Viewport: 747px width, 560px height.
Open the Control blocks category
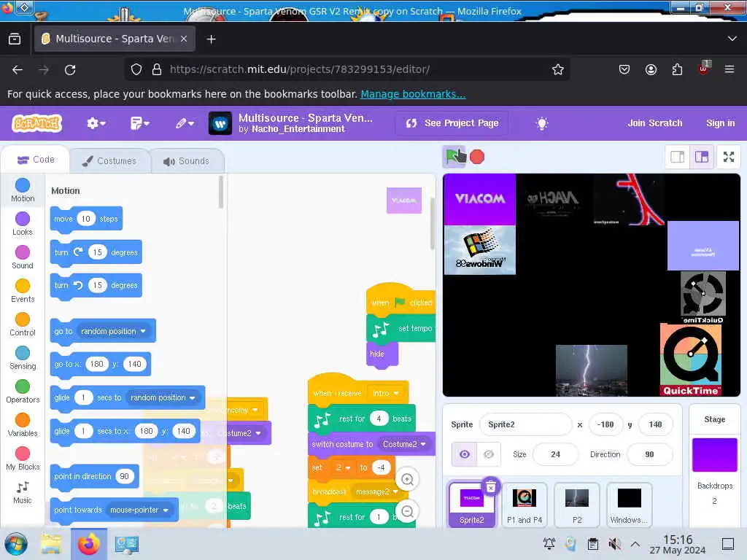pyautogui.click(x=23, y=324)
